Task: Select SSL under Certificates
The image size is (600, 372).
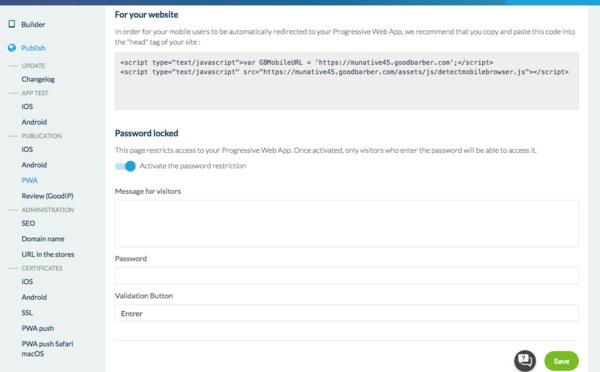Action: pos(27,313)
